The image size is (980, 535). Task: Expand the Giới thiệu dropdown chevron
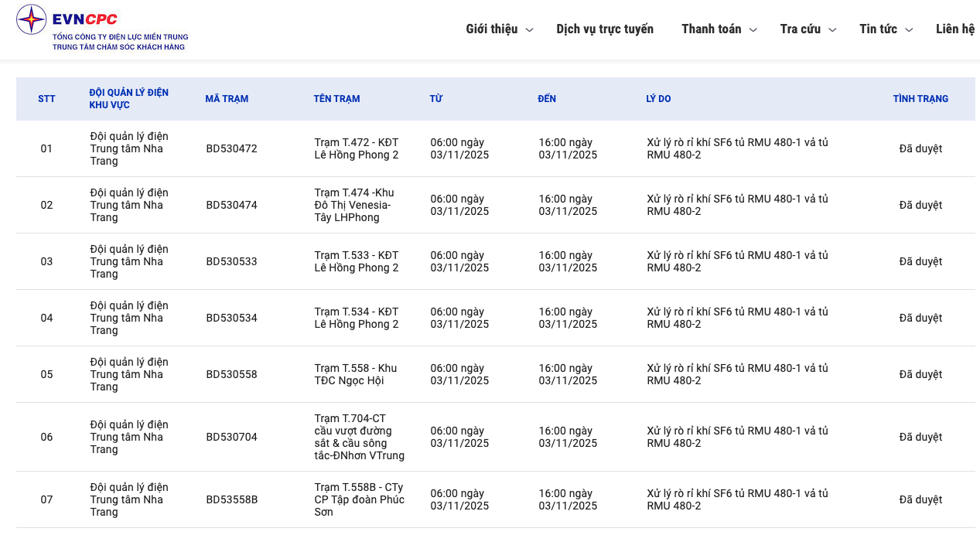tap(529, 30)
